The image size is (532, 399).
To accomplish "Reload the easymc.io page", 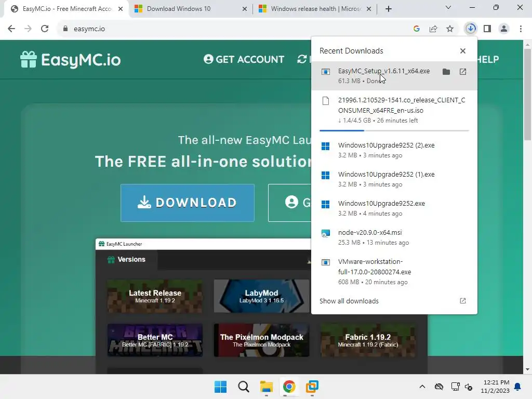I will tap(45, 29).
